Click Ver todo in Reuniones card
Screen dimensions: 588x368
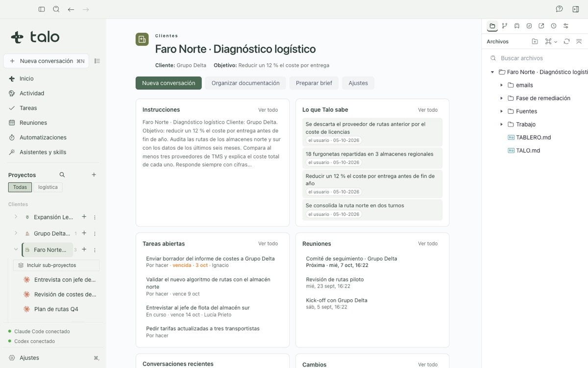(x=428, y=243)
